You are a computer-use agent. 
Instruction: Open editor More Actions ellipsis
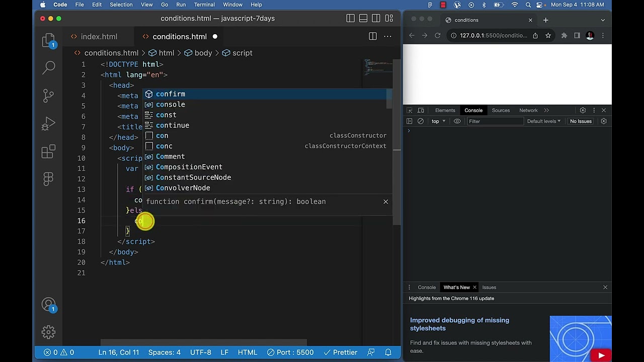(x=388, y=36)
